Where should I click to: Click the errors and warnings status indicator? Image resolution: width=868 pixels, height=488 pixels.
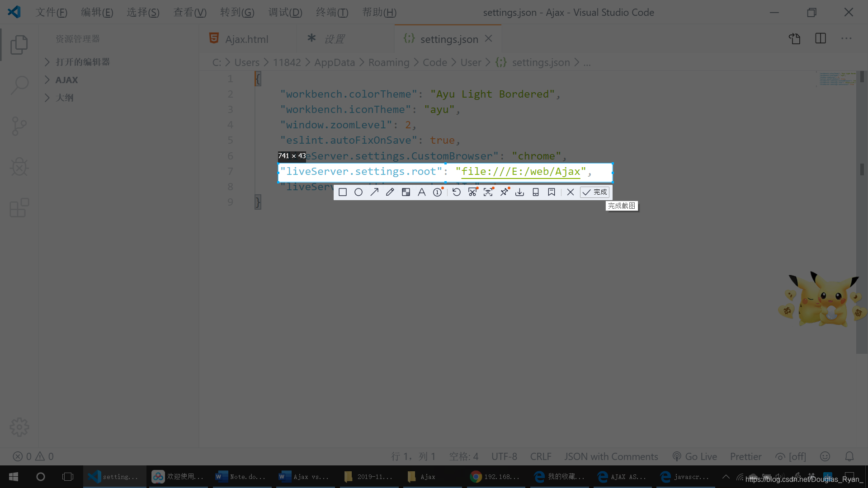33,456
